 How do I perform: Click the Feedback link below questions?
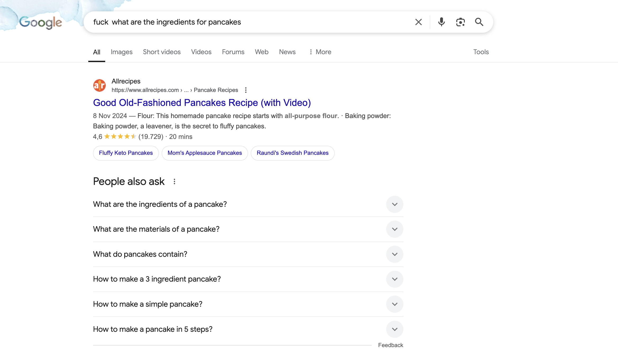[x=390, y=345]
